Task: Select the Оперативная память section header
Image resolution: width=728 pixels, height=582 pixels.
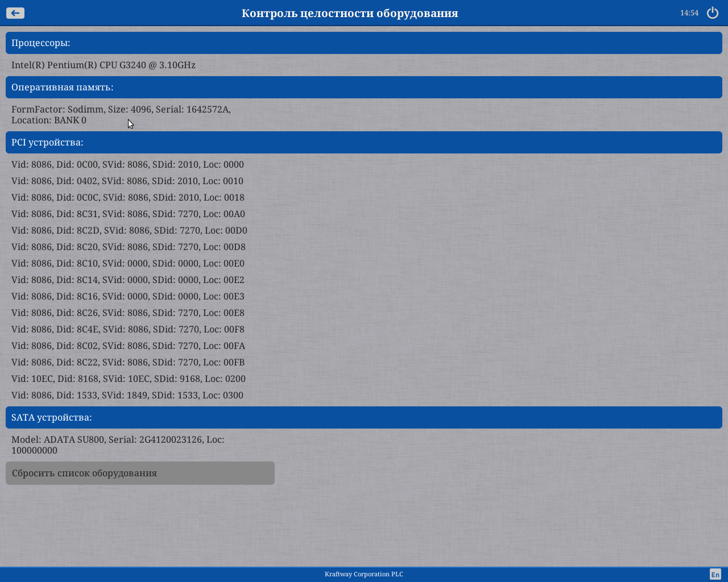Action: [x=364, y=87]
